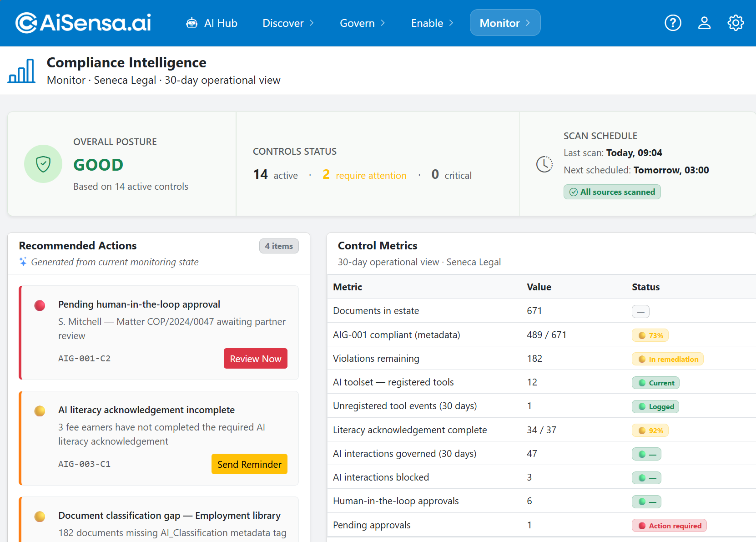Image resolution: width=756 pixels, height=542 pixels.
Task: Click the Compliance Intelligence bar chart icon
Action: pyautogui.click(x=21, y=71)
